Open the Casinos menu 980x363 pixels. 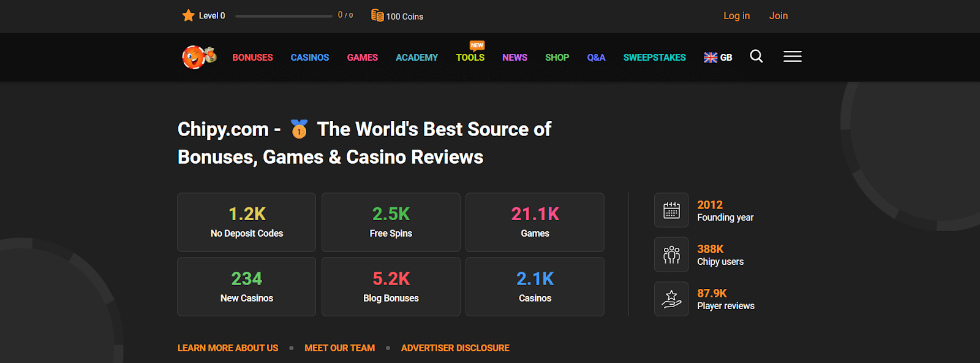310,58
